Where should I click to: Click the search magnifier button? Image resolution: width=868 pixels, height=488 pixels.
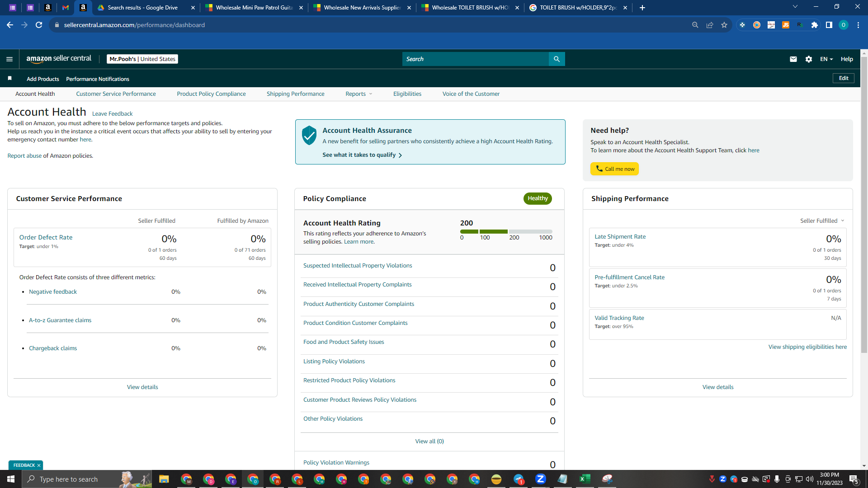pyautogui.click(x=557, y=59)
